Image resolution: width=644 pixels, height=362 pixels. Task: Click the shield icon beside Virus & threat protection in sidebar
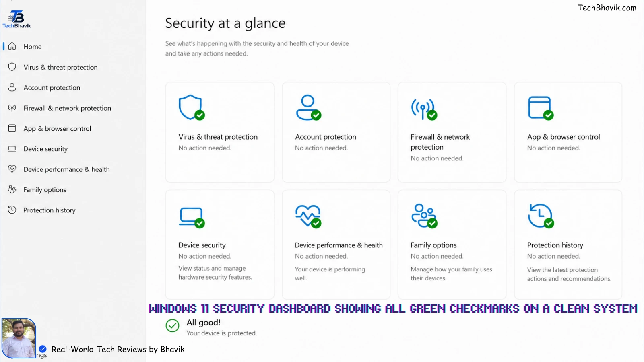pos(12,67)
